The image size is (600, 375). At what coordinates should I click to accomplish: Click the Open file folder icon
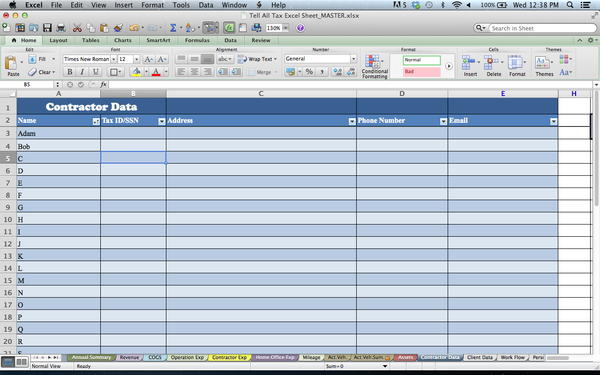[34, 28]
